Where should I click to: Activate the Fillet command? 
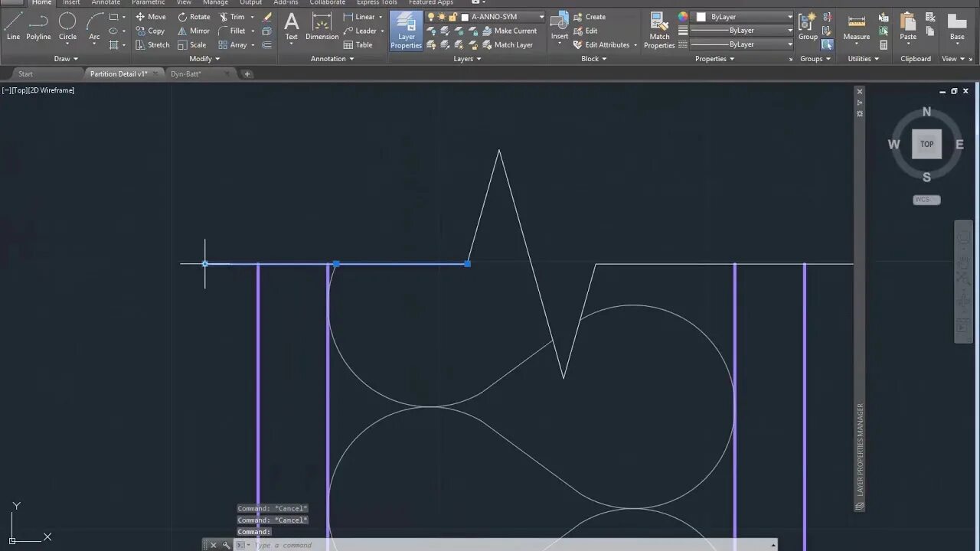[x=232, y=31]
